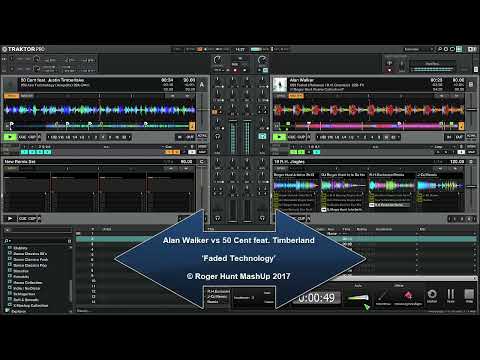Open the layout selector dropdown in header
Image resolution: width=480 pixels, height=360 pixels.
click(418, 49)
